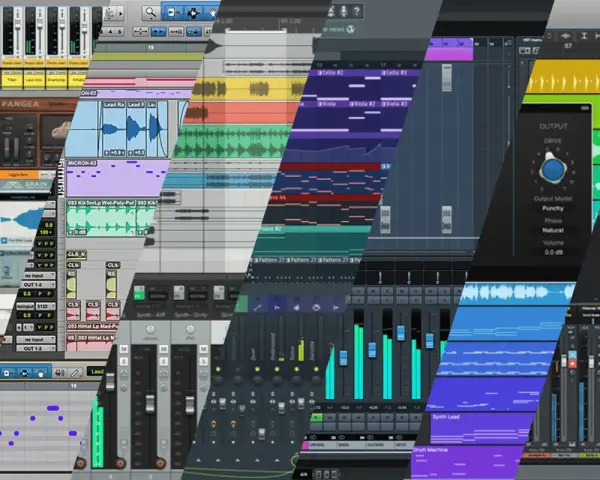Select Grabber hand in bottom-left toolbar
Image resolution: width=600 pixels, height=480 pixels.
41,373
